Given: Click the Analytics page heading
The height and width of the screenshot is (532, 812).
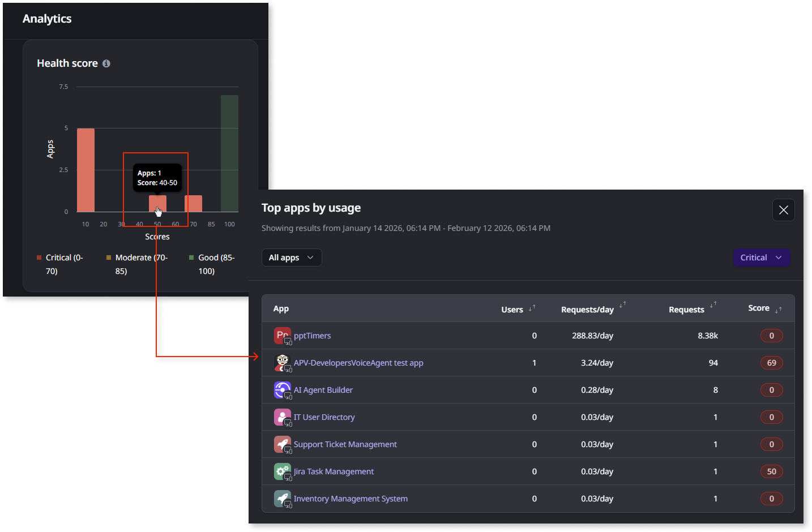Looking at the screenshot, I should pyautogui.click(x=47, y=19).
